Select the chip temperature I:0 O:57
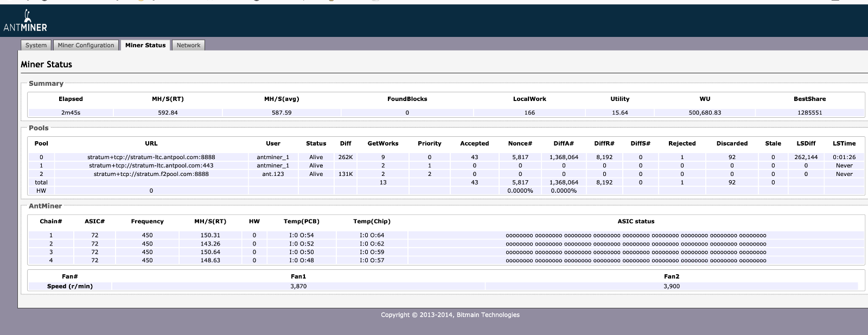Image resolution: width=868 pixels, height=335 pixels. pyautogui.click(x=372, y=260)
